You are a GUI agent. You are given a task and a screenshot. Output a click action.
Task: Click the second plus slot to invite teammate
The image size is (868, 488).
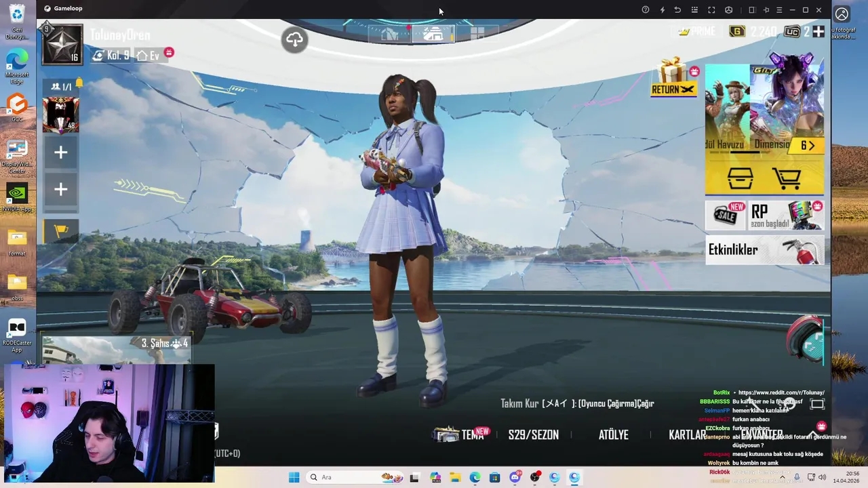tap(61, 190)
